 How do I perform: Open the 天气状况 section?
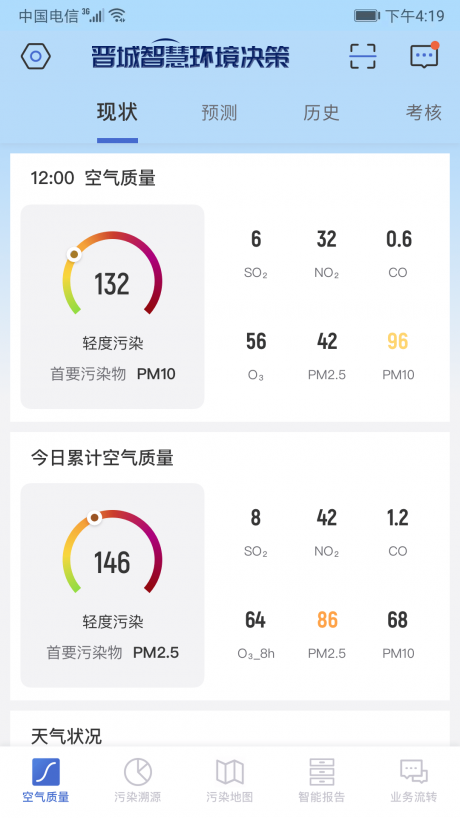66,736
